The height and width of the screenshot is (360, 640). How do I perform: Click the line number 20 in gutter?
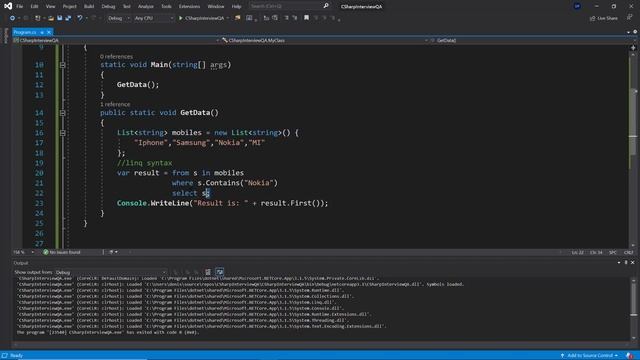(x=39, y=173)
